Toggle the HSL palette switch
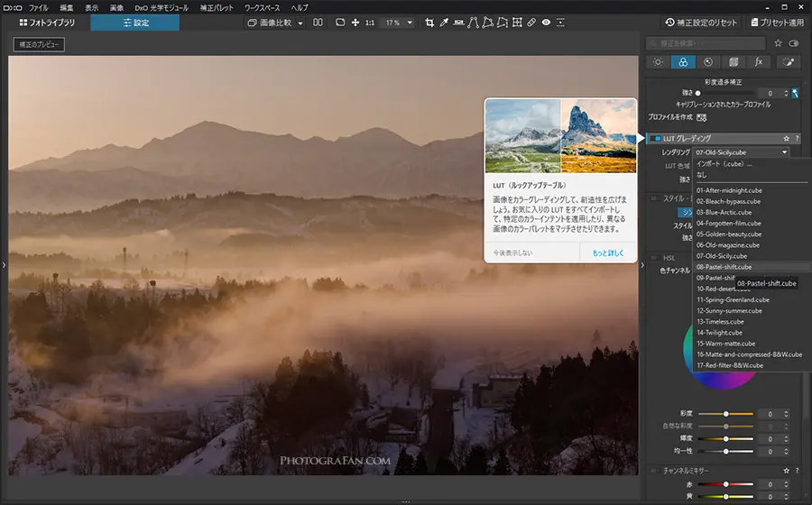 coord(655,258)
